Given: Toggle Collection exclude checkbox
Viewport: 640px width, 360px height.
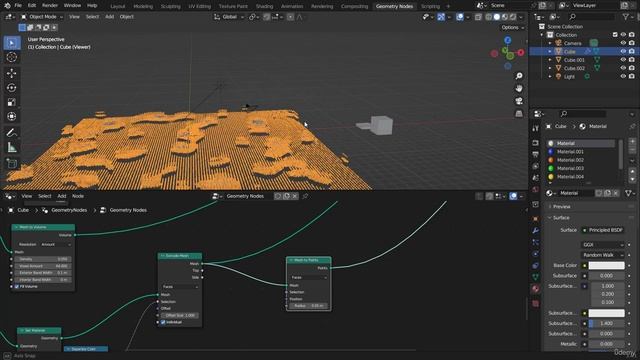Looking at the screenshot, I should point(615,35).
